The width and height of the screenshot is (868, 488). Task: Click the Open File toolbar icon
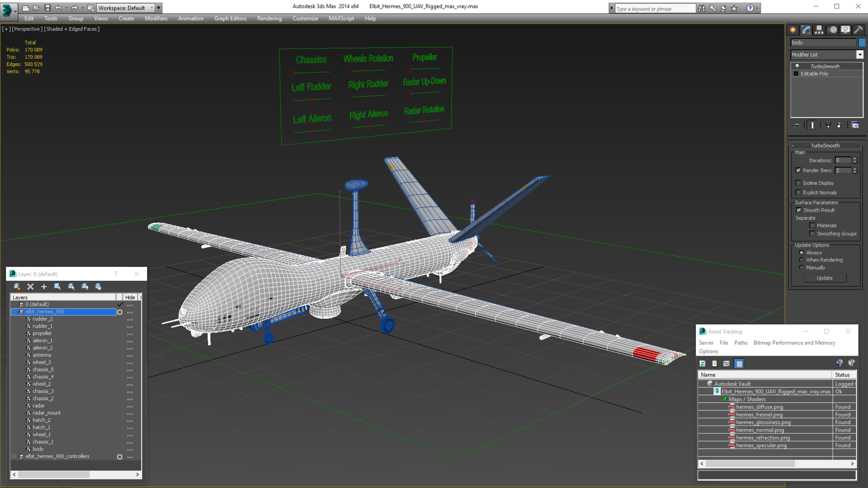(37, 8)
